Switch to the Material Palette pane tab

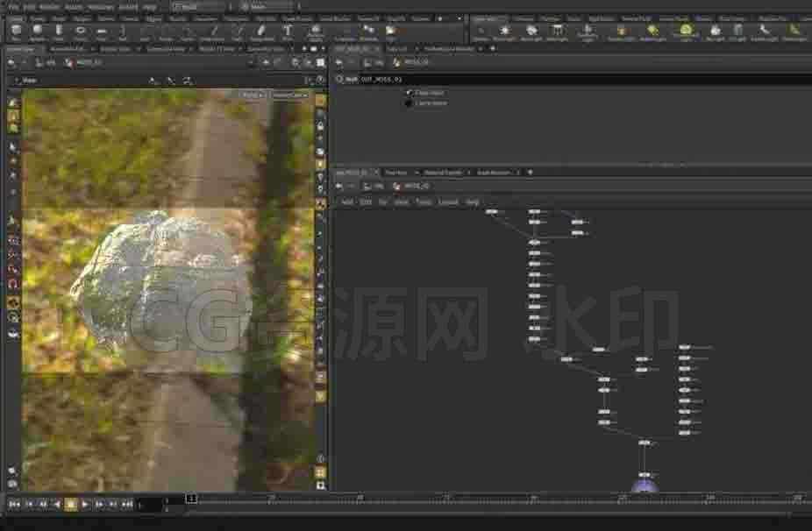point(443,173)
